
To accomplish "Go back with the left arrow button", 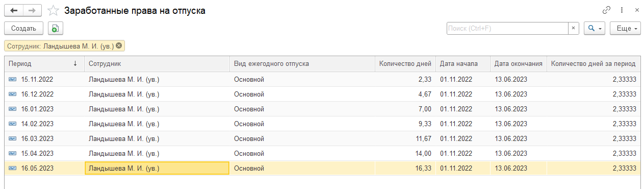I will (14, 10).
